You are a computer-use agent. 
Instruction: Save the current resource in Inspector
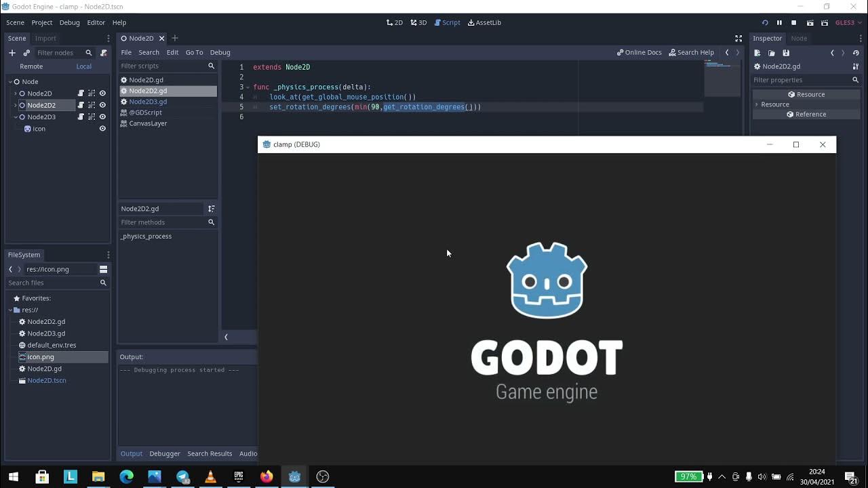[786, 52]
